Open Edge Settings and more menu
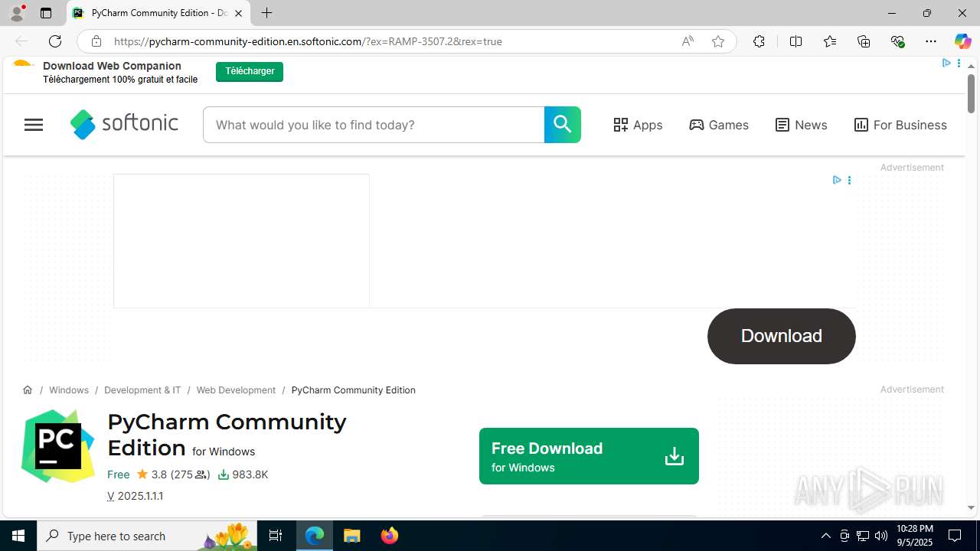Image resolution: width=980 pixels, height=551 pixels. tap(931, 41)
